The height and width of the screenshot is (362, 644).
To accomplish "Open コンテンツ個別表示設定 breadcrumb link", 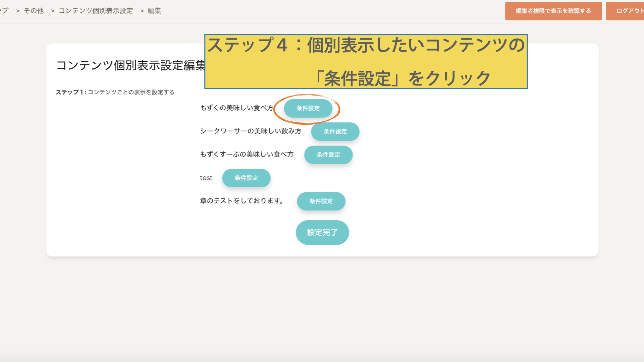I will (x=96, y=11).
